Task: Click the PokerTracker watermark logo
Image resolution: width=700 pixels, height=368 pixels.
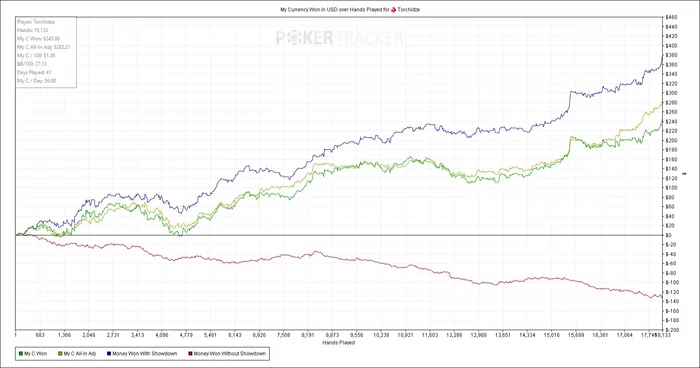Action: (339, 38)
